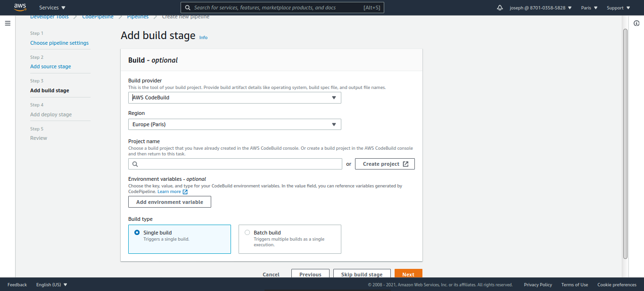Click the Info link beside Add build stage
644x291 pixels.
pos(203,37)
